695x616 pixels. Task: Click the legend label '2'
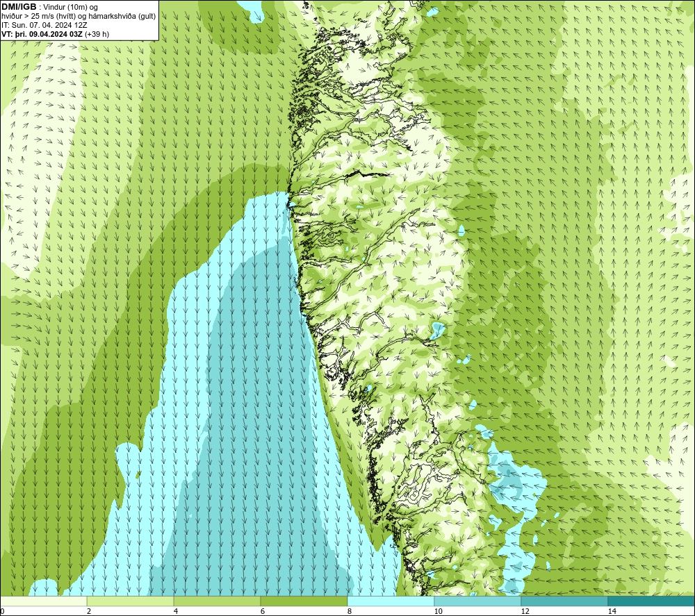[x=89, y=611]
